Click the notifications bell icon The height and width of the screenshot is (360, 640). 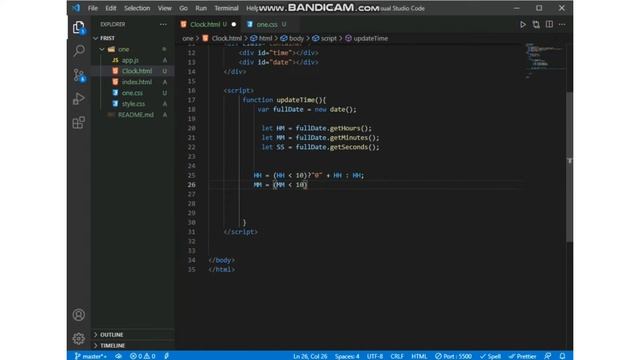[562, 356]
